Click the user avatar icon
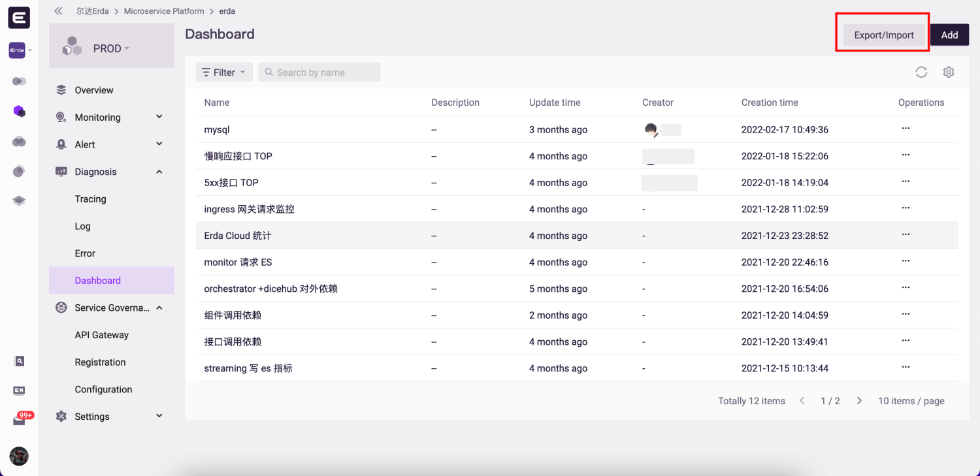The image size is (980, 476). (19, 456)
